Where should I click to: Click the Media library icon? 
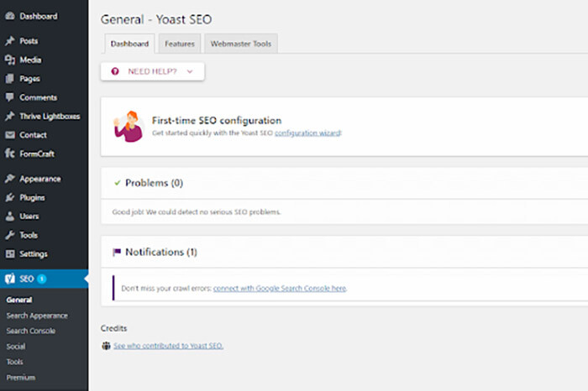[x=10, y=60]
